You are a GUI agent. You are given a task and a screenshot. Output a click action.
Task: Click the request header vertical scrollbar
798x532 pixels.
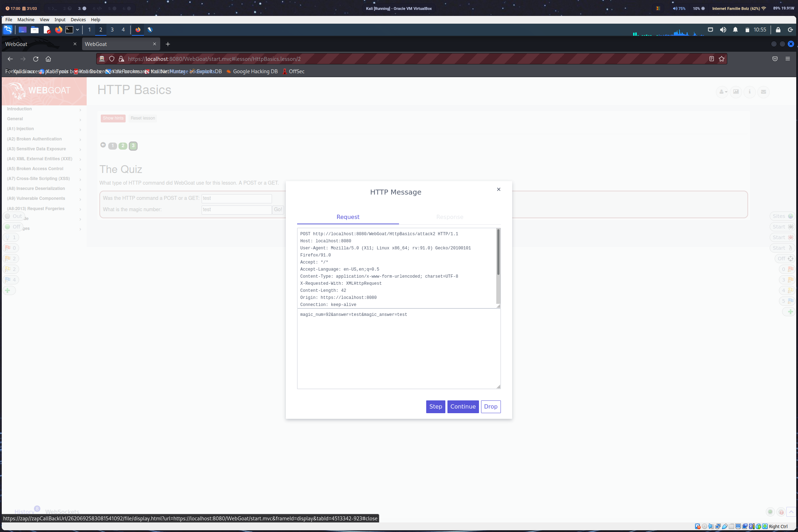click(498, 253)
